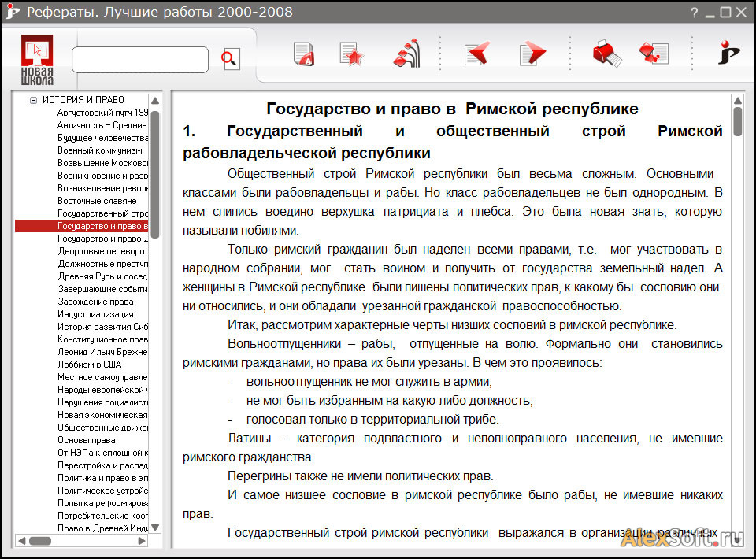
Task: Click the search text input field
Action: 140,59
